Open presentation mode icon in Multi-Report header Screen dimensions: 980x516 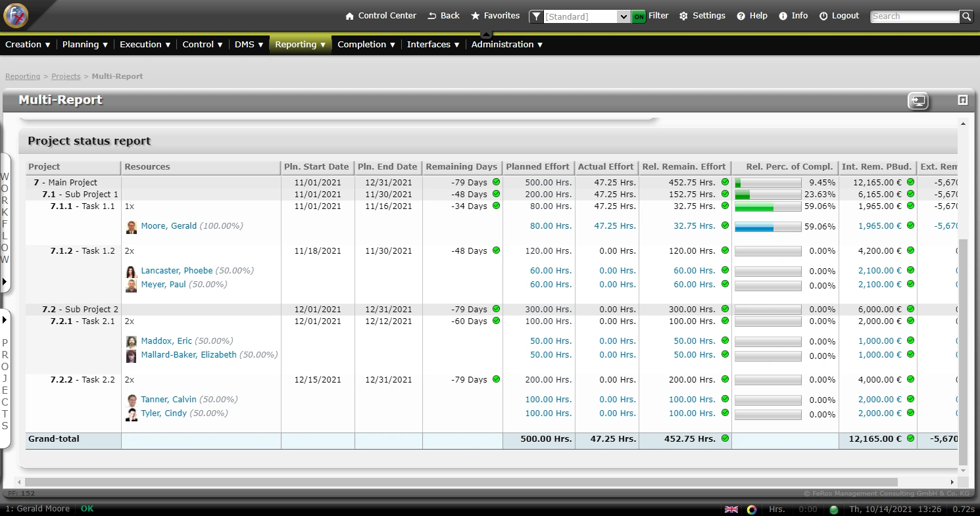pos(918,101)
